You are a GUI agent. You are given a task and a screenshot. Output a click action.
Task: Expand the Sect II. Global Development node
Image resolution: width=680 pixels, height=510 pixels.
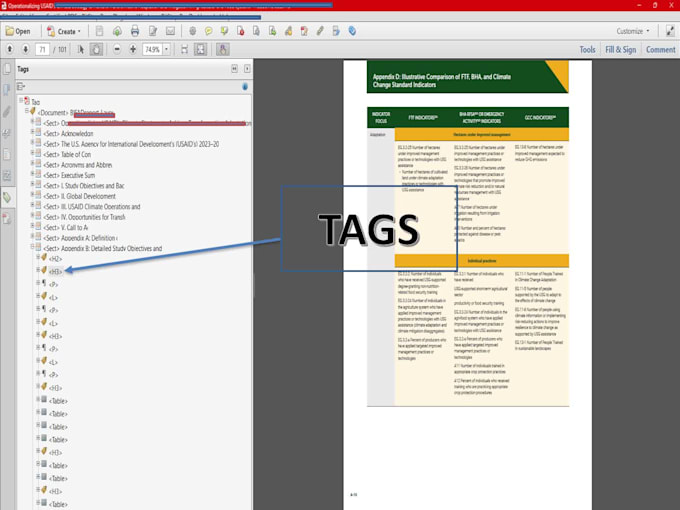tap(33, 194)
